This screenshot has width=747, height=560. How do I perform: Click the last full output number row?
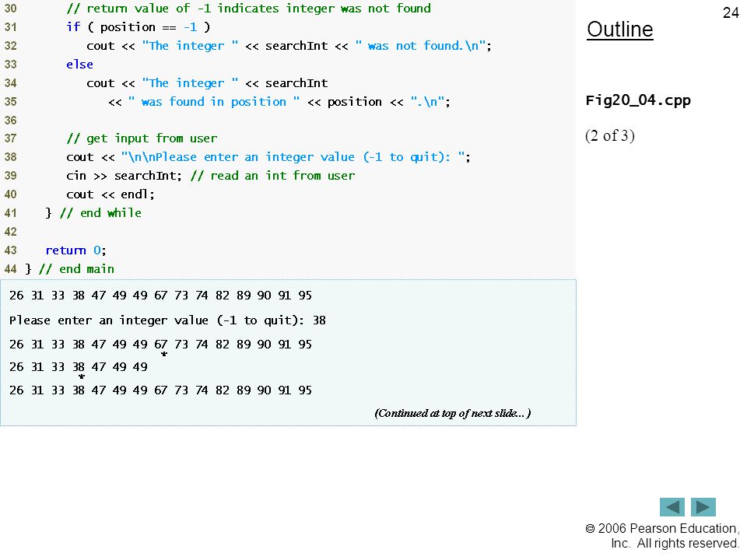pos(160,390)
